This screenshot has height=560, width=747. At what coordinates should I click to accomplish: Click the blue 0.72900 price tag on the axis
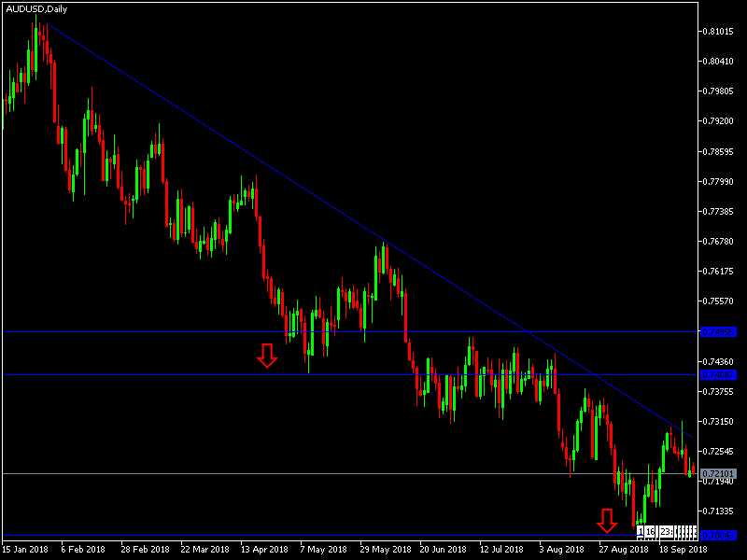[x=719, y=374]
